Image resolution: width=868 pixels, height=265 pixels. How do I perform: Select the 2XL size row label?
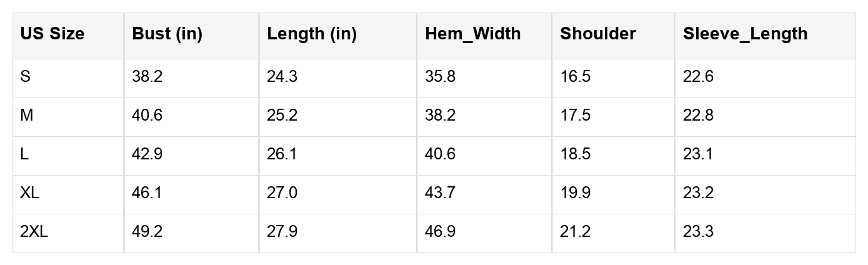[34, 232]
